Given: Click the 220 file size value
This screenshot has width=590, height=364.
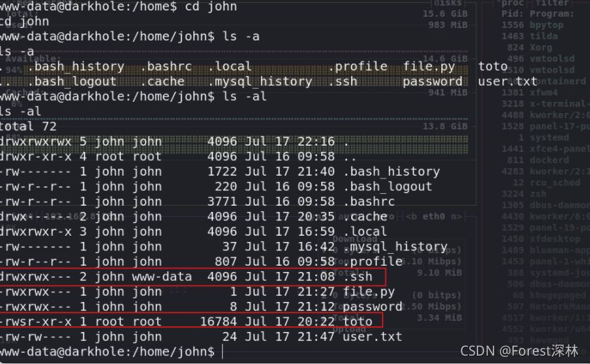Looking at the screenshot, I should tap(226, 187).
